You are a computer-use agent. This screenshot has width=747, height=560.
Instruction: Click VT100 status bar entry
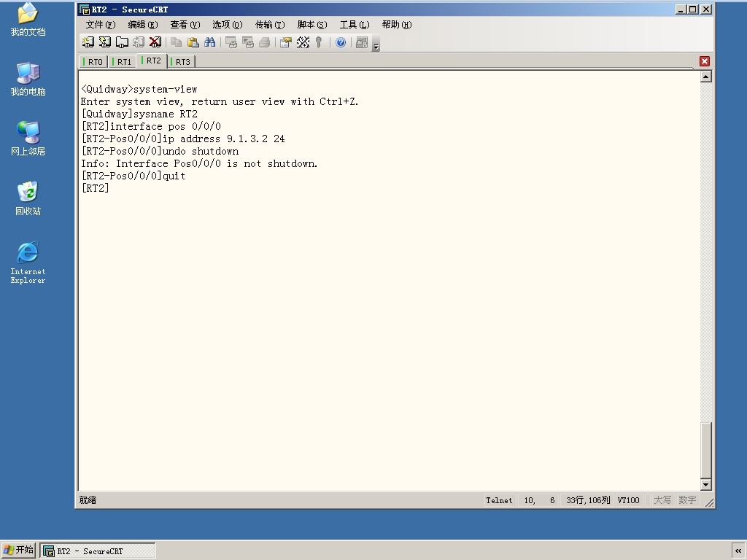(x=628, y=500)
